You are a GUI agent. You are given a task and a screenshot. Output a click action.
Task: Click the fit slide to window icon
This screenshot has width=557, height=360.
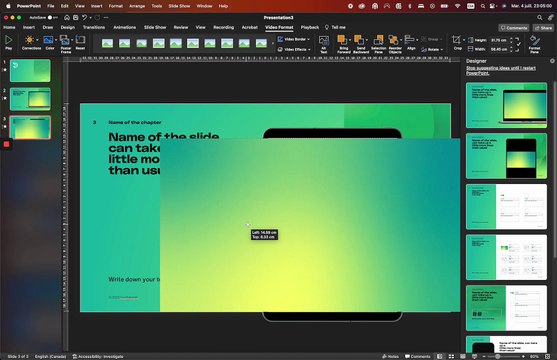tap(547, 356)
